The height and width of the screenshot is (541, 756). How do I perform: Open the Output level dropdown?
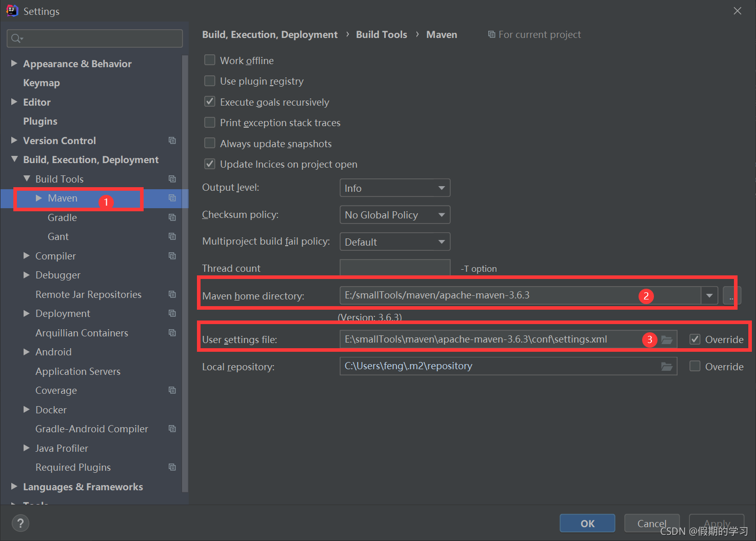[x=395, y=188]
